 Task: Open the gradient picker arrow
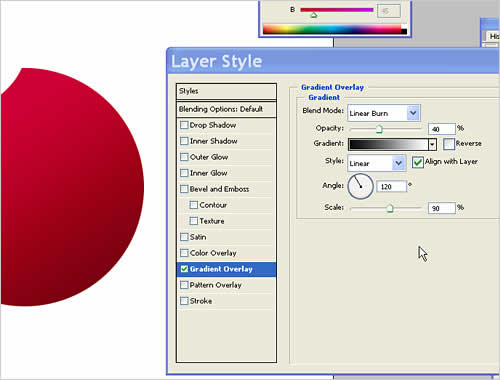point(432,144)
